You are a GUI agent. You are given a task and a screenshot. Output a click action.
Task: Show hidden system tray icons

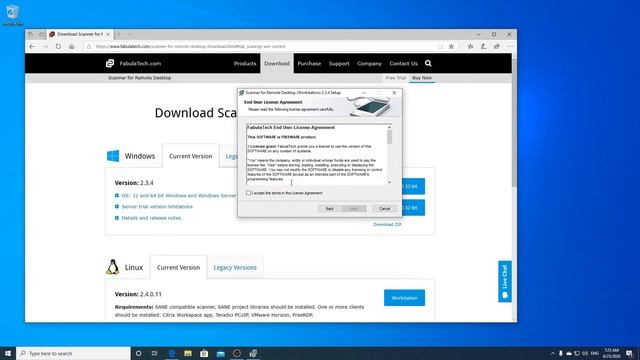pos(553,353)
